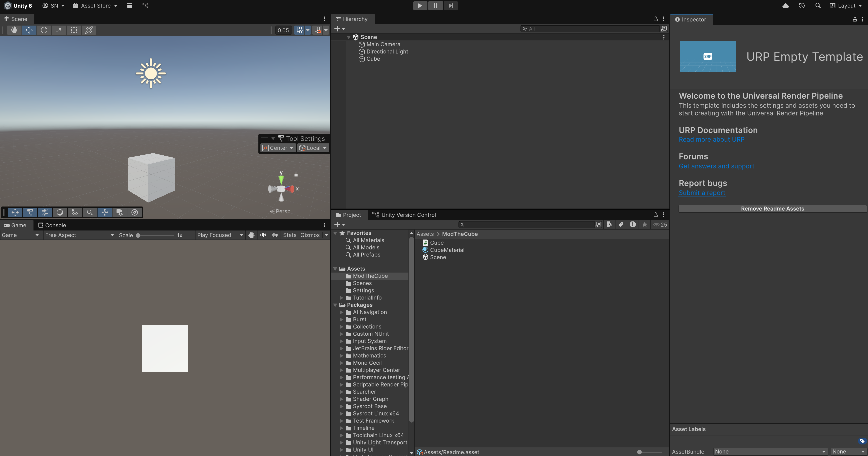Image resolution: width=868 pixels, height=456 pixels.
Task: Select the Rotate tool
Action: (x=44, y=30)
